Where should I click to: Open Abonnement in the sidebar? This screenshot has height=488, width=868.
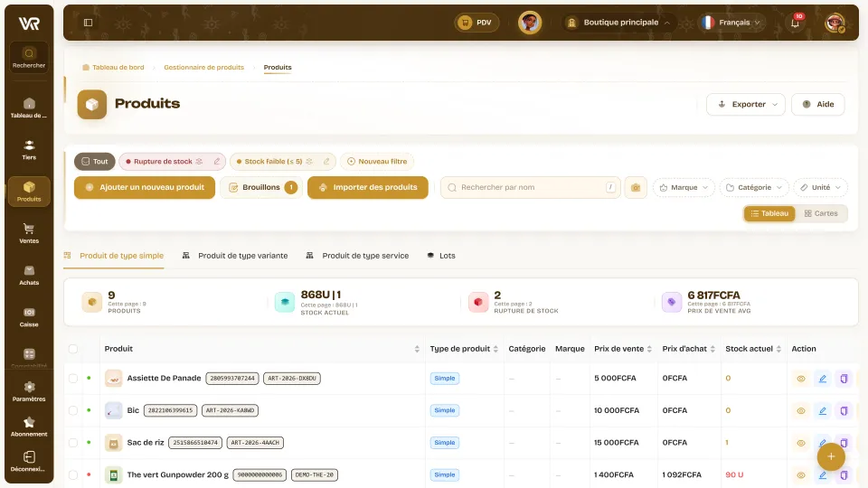[x=29, y=427]
